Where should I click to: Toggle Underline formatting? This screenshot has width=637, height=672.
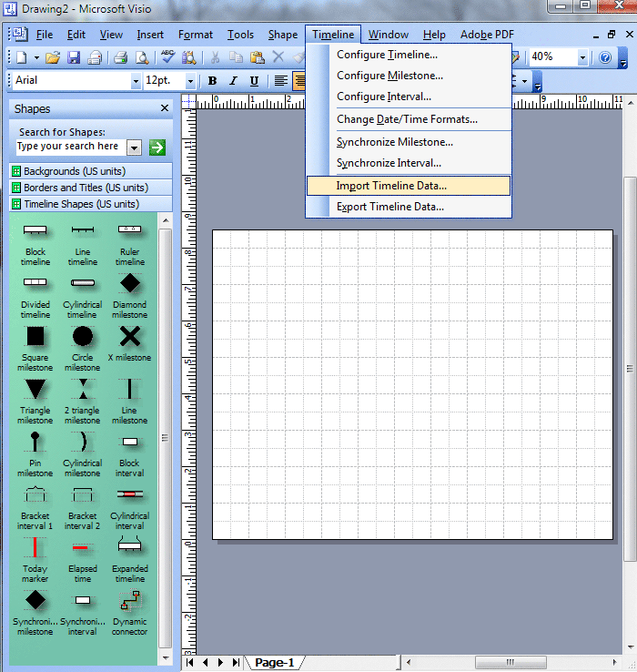(254, 80)
